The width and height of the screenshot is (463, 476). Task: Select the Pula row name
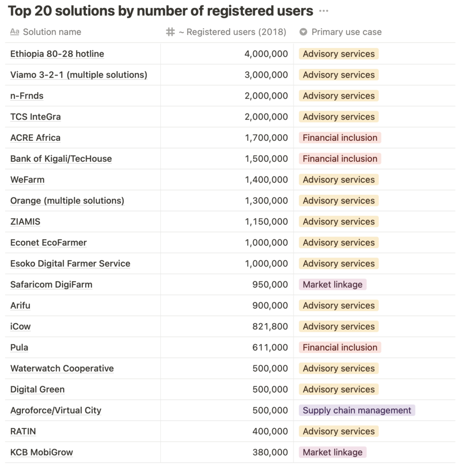click(x=19, y=347)
